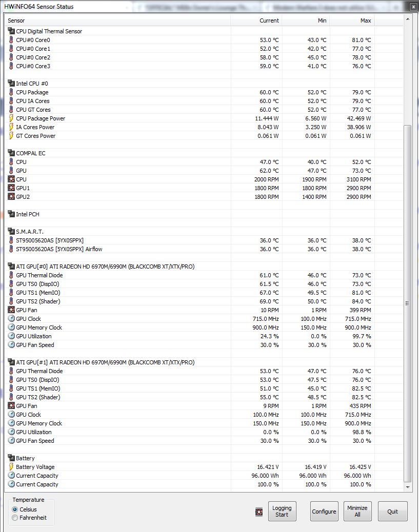Click the Min column header

(x=306, y=21)
